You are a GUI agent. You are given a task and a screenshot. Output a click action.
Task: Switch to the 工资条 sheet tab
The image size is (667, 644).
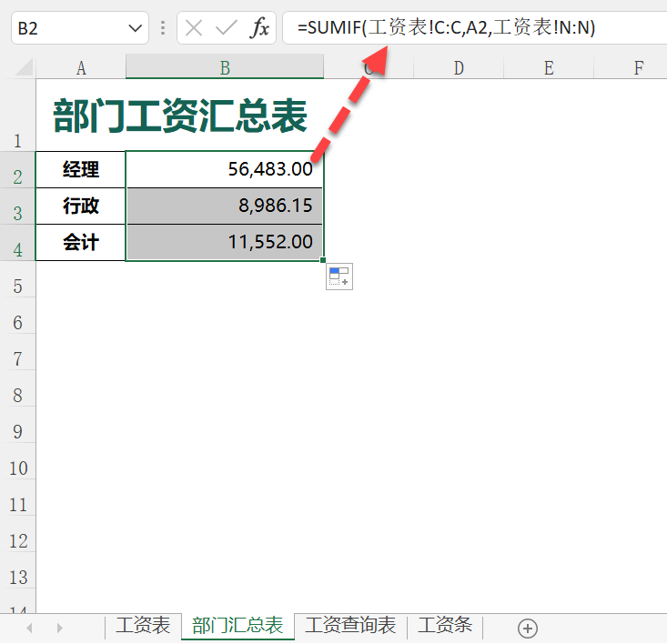(x=445, y=625)
